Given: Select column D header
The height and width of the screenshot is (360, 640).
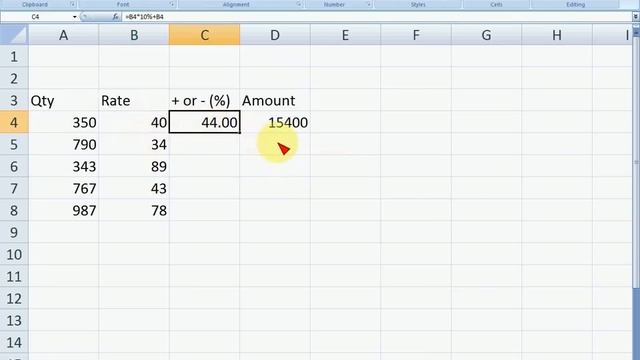Looking at the screenshot, I should 275,35.
